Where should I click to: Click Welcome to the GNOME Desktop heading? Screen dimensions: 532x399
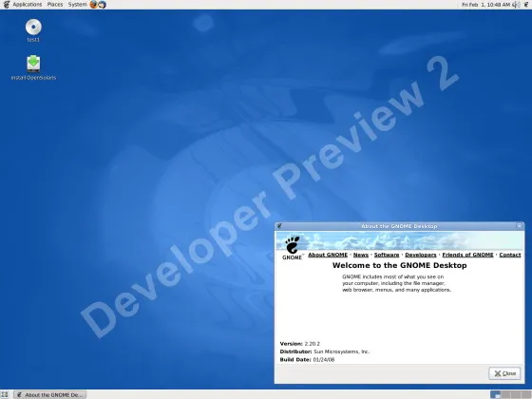[399, 265]
